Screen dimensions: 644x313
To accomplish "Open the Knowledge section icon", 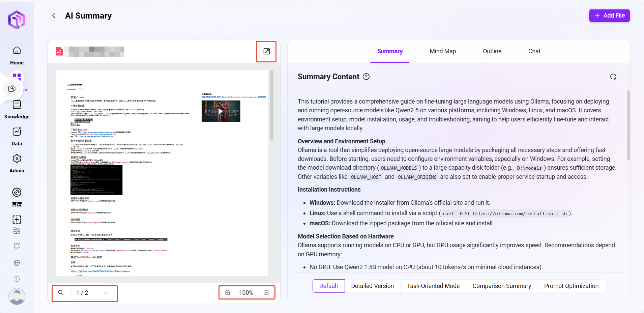I will click(x=17, y=105).
